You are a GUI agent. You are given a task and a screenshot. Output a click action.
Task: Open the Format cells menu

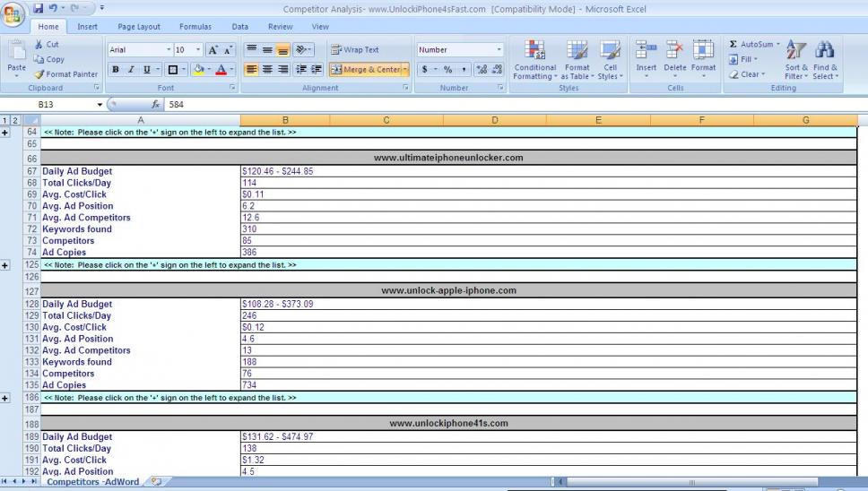click(x=704, y=59)
